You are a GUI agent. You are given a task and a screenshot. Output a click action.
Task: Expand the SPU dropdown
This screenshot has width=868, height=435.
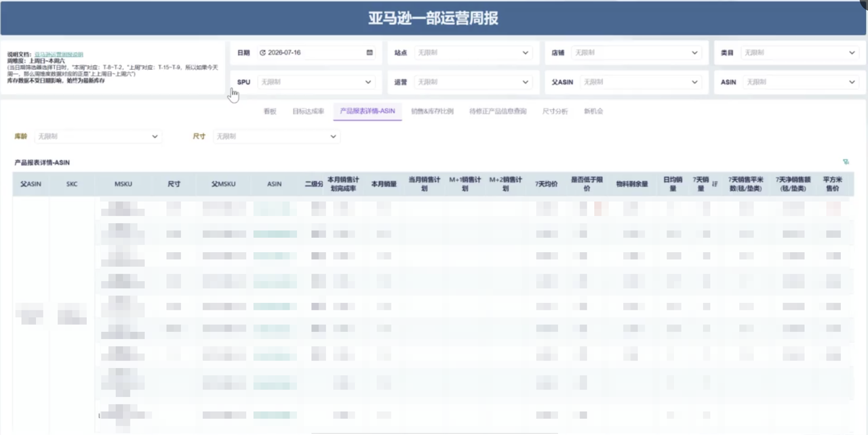point(315,82)
